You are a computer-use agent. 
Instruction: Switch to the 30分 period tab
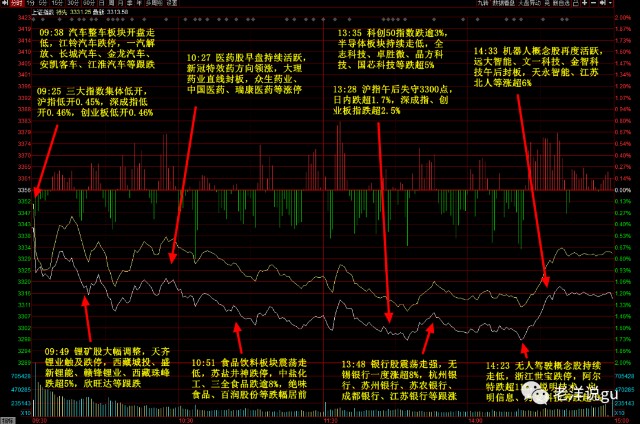click(74, 3)
